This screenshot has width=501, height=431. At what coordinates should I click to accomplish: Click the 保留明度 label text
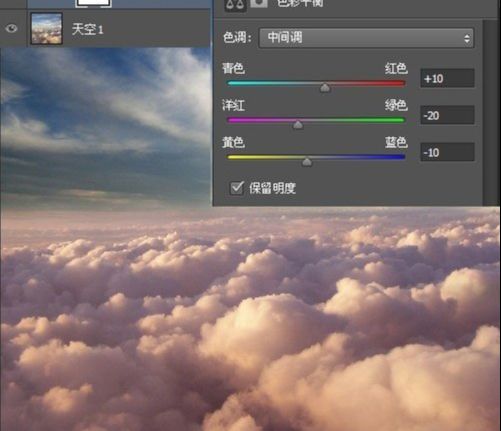tap(273, 188)
